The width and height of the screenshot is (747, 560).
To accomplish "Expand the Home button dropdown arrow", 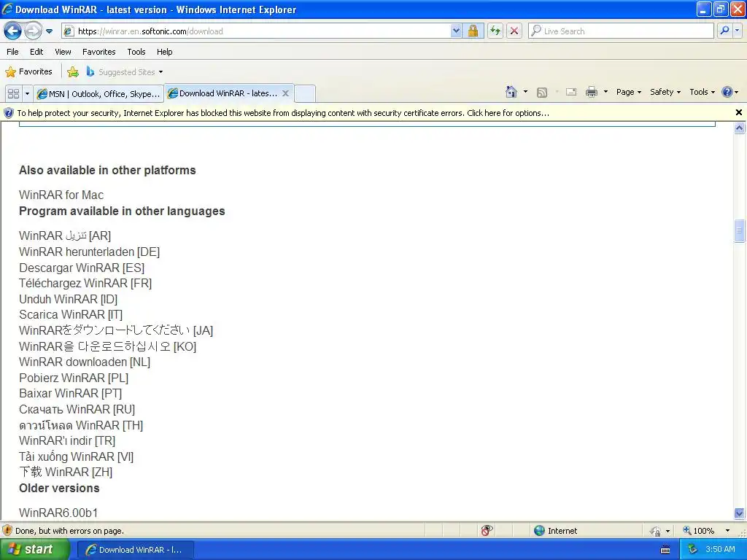I will pos(525,92).
